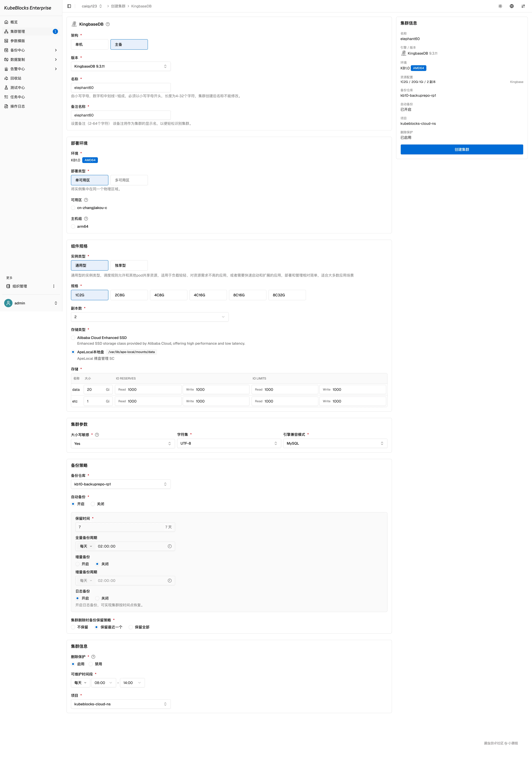Click the 删除保护 help question icon

tap(93, 657)
